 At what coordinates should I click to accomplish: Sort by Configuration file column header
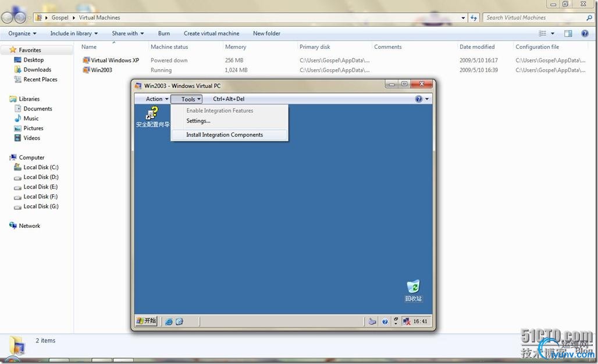tap(538, 47)
